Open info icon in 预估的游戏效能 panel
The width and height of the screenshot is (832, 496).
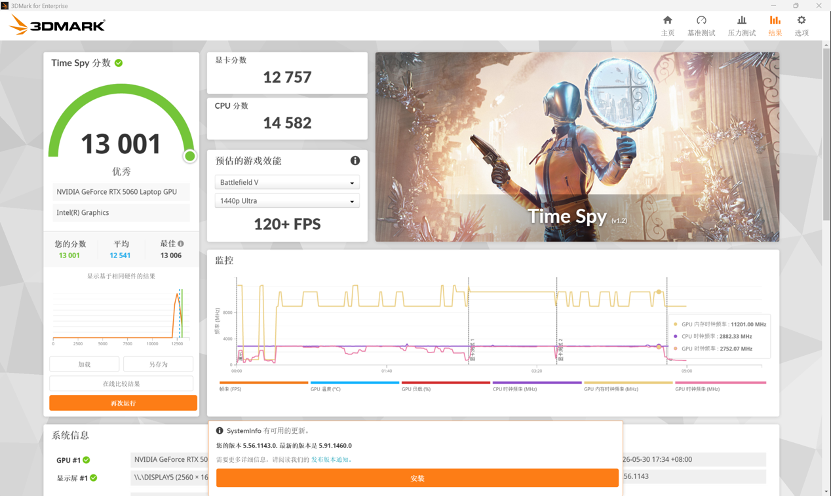click(355, 160)
